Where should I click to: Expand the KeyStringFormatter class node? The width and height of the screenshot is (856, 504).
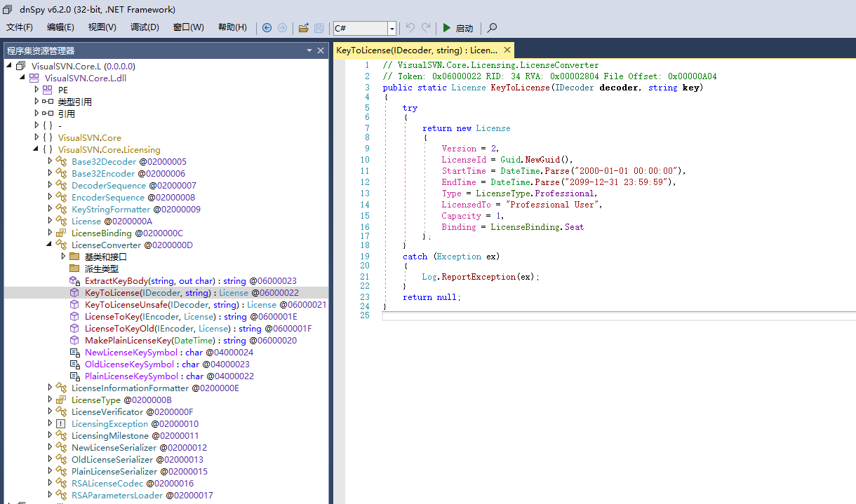click(x=50, y=209)
